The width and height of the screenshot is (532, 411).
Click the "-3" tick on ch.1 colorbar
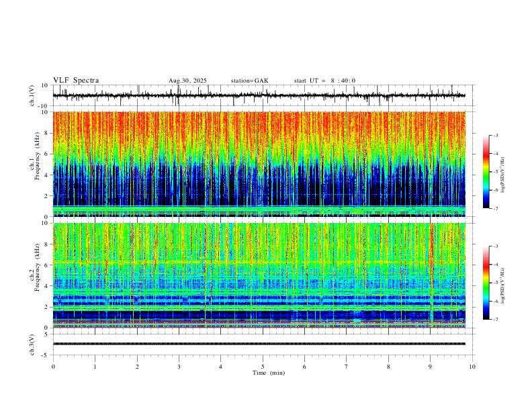coord(495,135)
